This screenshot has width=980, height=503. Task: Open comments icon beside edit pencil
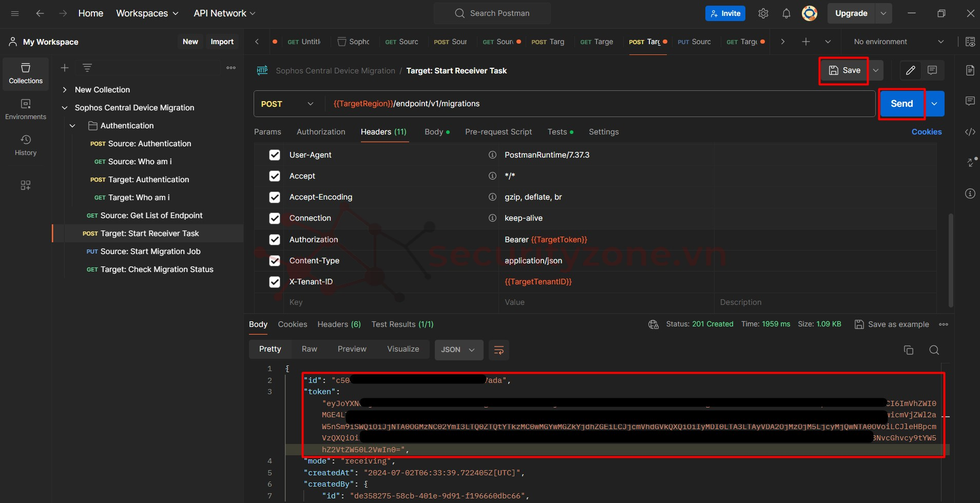[932, 70]
